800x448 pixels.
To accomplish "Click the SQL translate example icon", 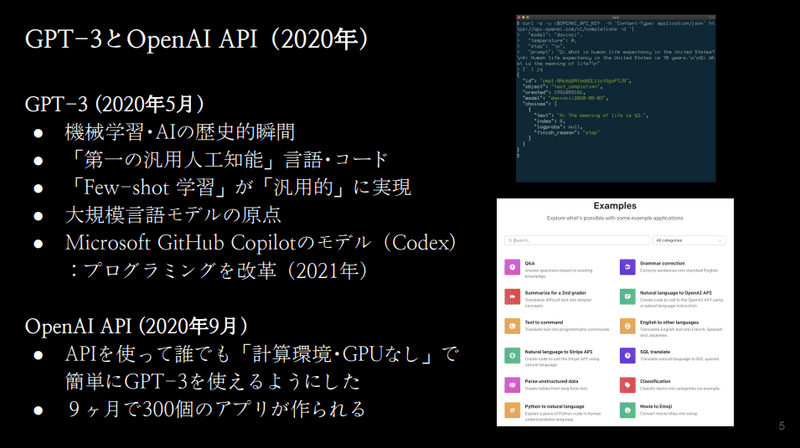I will coord(628,356).
